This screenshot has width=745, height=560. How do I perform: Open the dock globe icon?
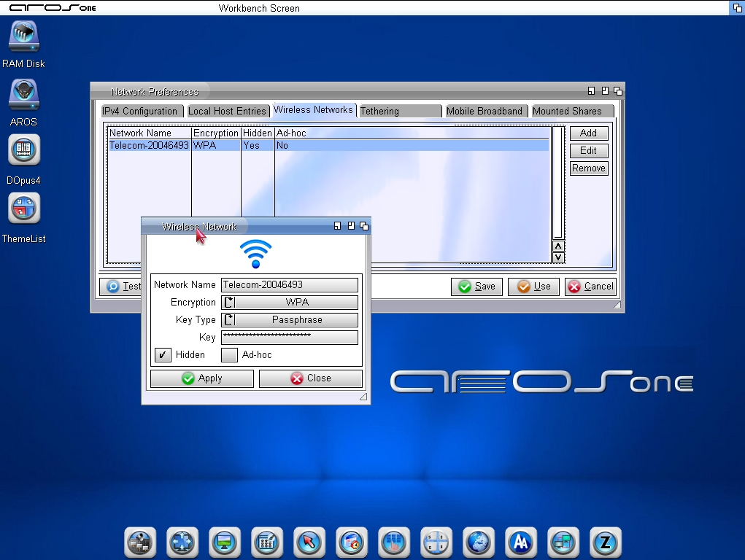coord(479,542)
